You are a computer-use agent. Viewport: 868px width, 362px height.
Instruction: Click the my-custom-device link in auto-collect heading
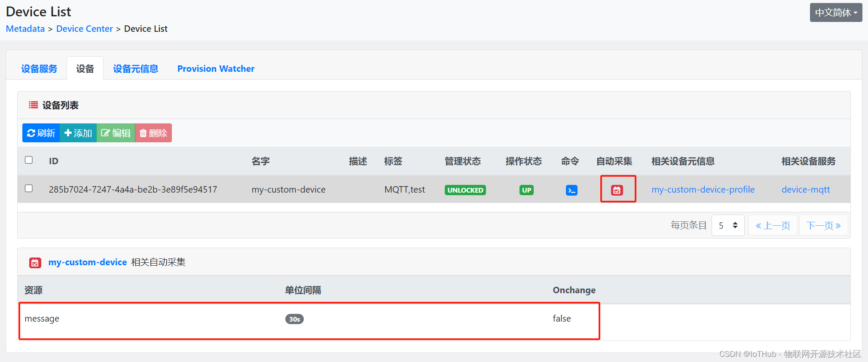point(88,262)
